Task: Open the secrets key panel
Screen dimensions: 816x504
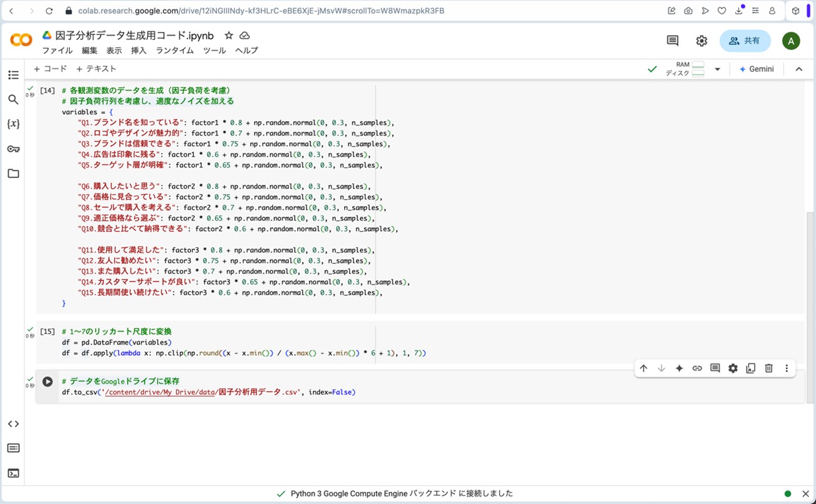Action: tap(13, 149)
